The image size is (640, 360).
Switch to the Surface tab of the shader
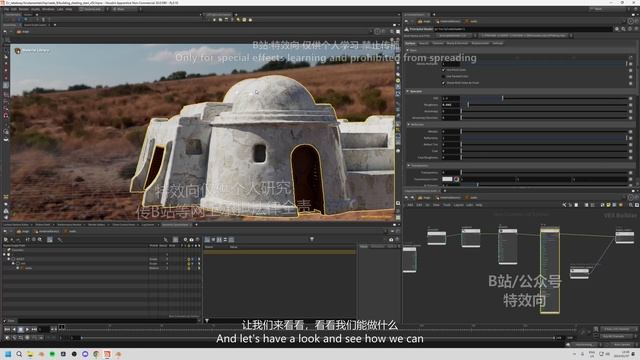(411, 43)
